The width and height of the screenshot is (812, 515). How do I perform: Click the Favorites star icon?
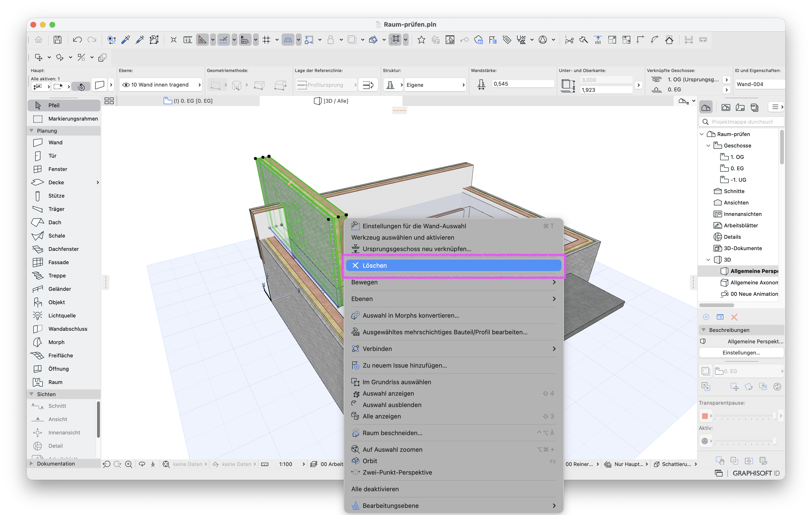pyautogui.click(x=421, y=40)
